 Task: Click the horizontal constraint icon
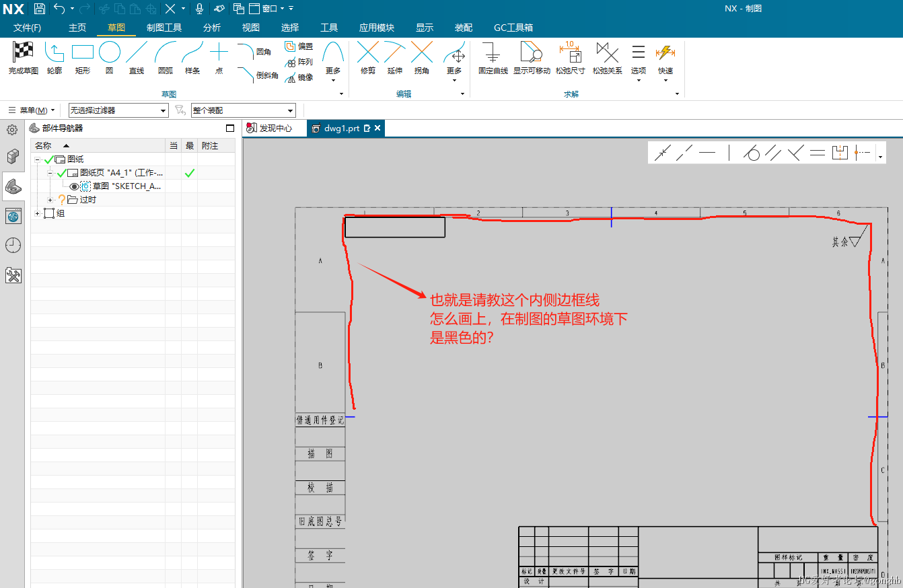pyautogui.click(x=707, y=153)
